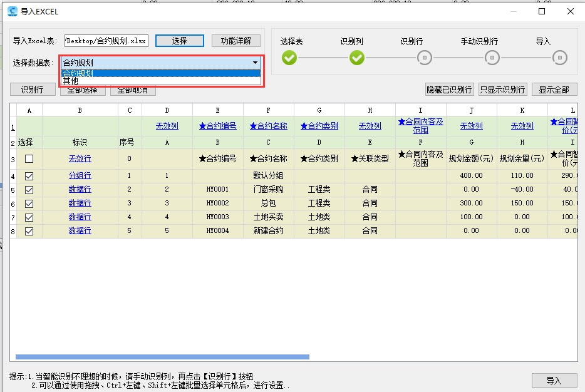Image resolution: width=585 pixels, height=392 pixels.
Task: Uncheck the HY0001 门窗采购 row checkbox
Action: pyautogui.click(x=29, y=190)
